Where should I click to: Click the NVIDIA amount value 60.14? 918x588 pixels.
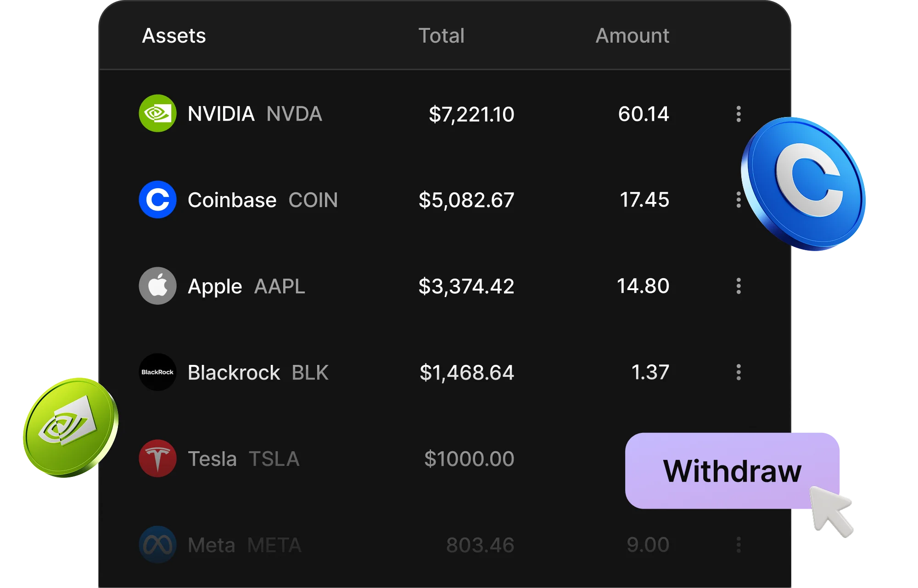pyautogui.click(x=644, y=114)
